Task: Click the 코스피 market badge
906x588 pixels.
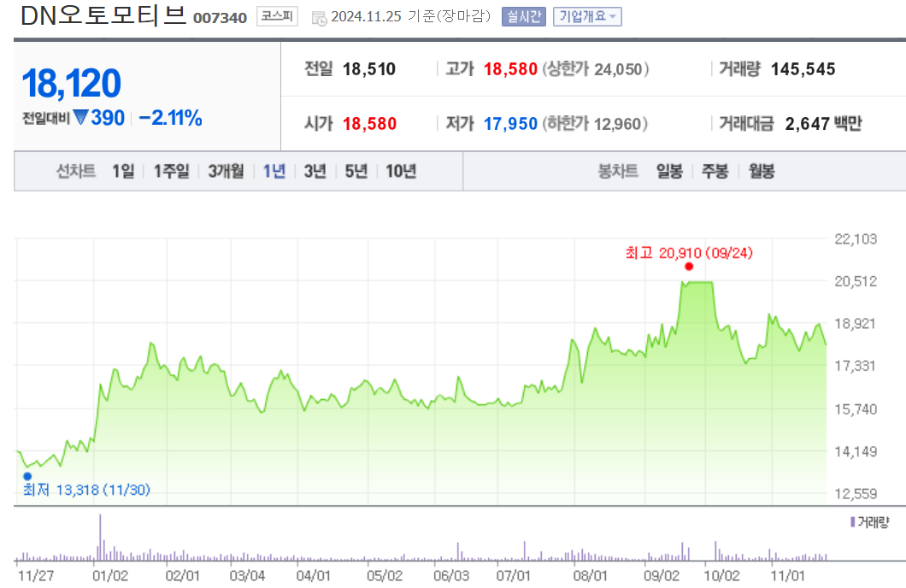Action: tap(277, 16)
